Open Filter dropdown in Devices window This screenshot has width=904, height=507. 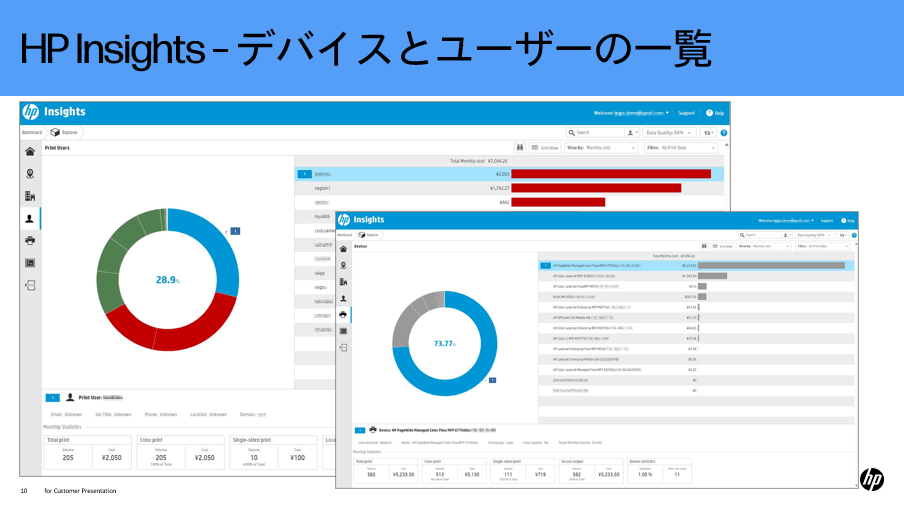(x=823, y=246)
